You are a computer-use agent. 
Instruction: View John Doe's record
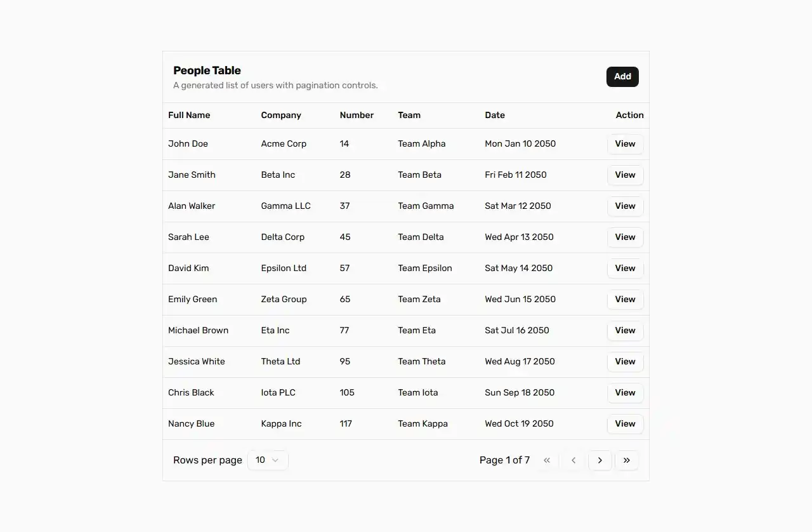coord(625,144)
